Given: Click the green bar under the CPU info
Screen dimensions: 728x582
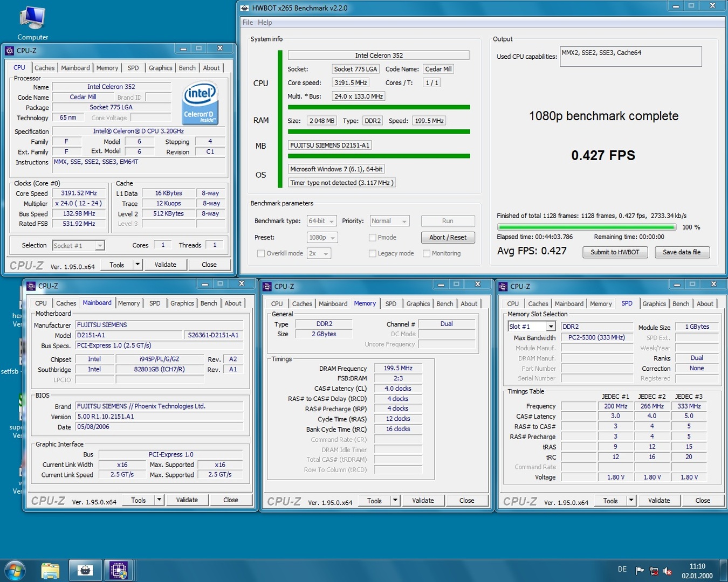Looking at the screenshot, I should point(379,107).
